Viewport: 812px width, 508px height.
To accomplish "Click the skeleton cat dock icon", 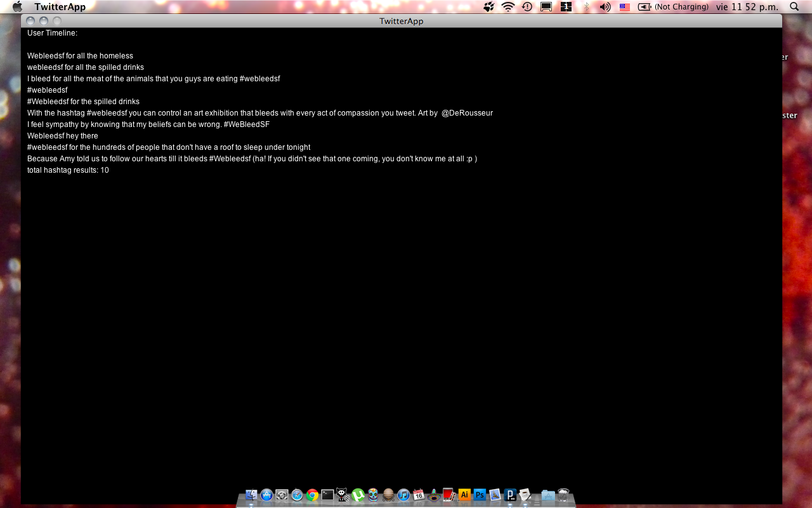I will pos(343,495).
